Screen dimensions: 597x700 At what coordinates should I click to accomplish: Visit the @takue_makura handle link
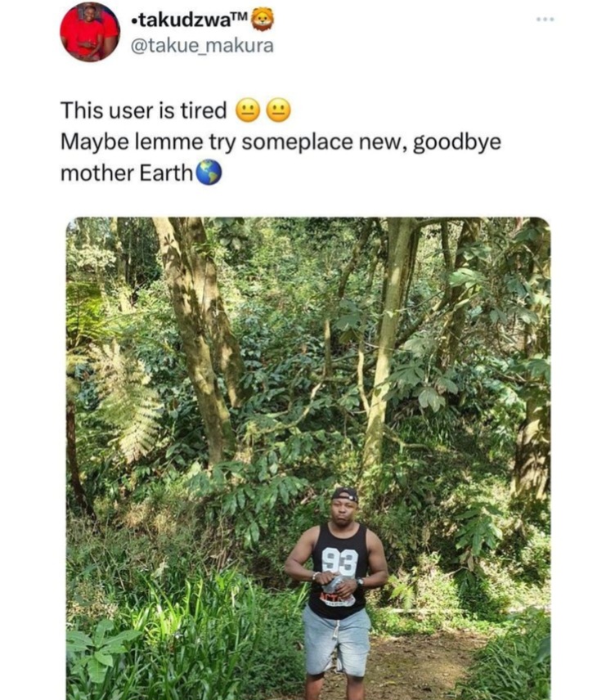202,46
